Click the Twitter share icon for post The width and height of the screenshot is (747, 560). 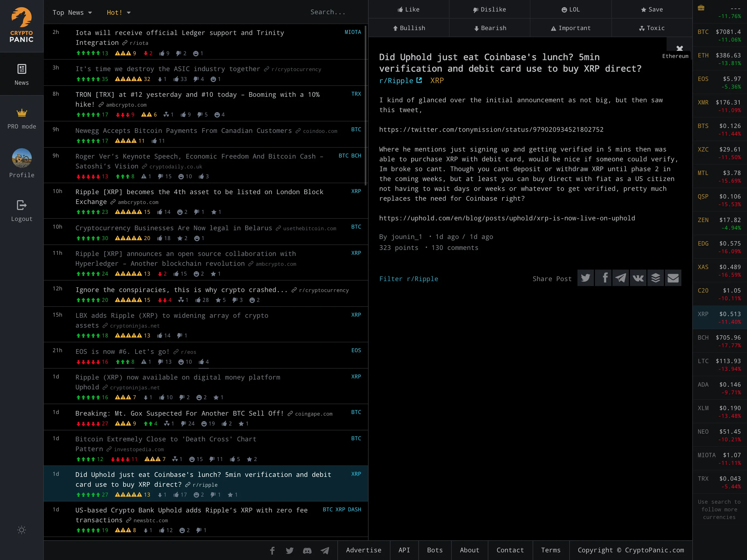click(x=585, y=277)
